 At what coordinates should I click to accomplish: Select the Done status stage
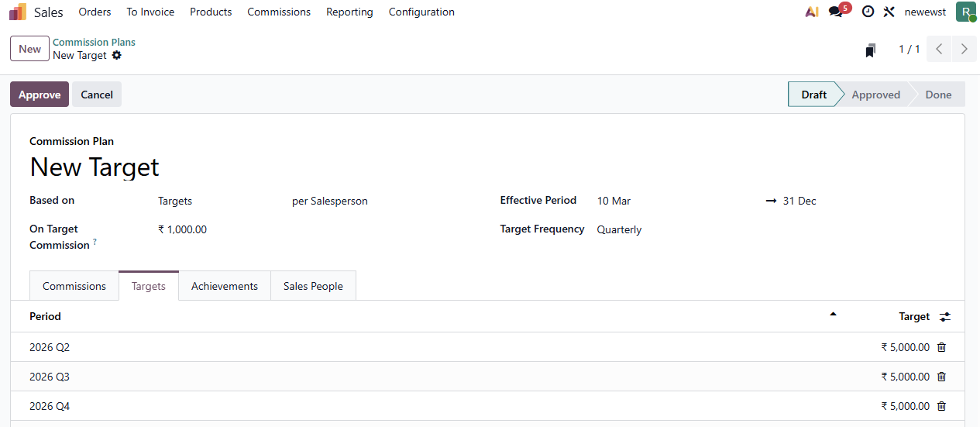(938, 95)
